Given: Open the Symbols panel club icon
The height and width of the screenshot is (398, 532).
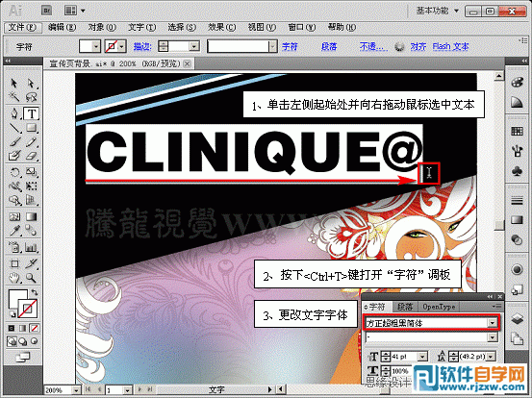Looking at the screenshot, I should tap(517, 171).
